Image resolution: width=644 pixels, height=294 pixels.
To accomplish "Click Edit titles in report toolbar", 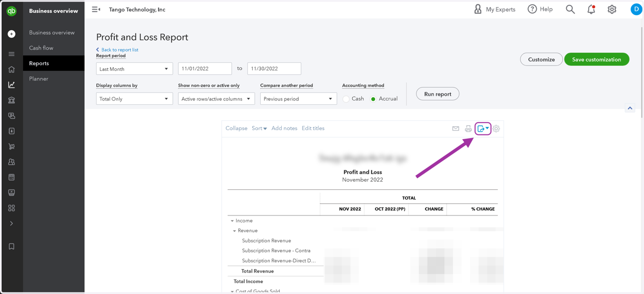I will click(313, 128).
